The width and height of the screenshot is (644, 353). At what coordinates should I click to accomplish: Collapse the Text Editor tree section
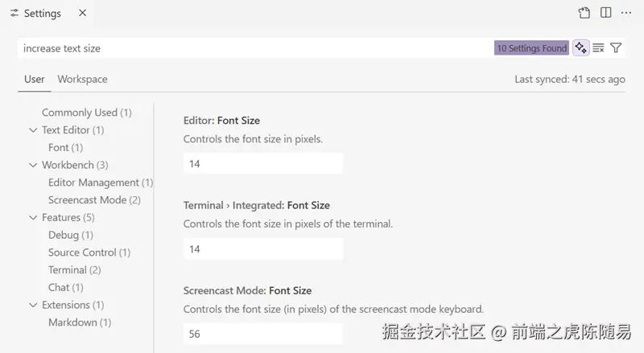click(33, 130)
